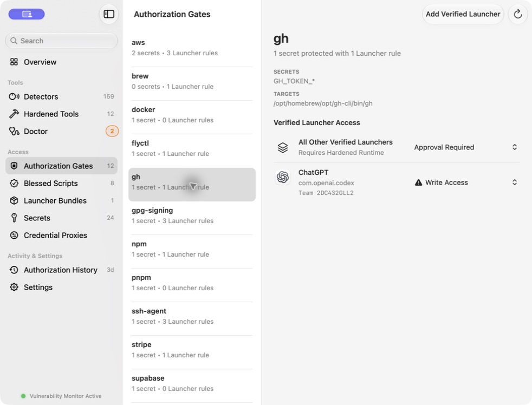
Task: Click the Secrets key icon
Action: pos(14,218)
